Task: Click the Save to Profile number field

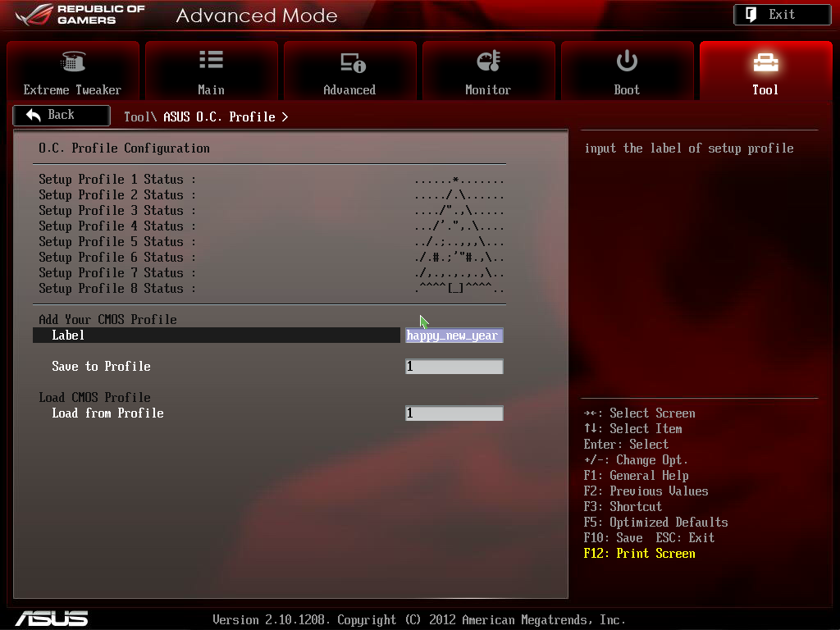Action: coord(454,367)
